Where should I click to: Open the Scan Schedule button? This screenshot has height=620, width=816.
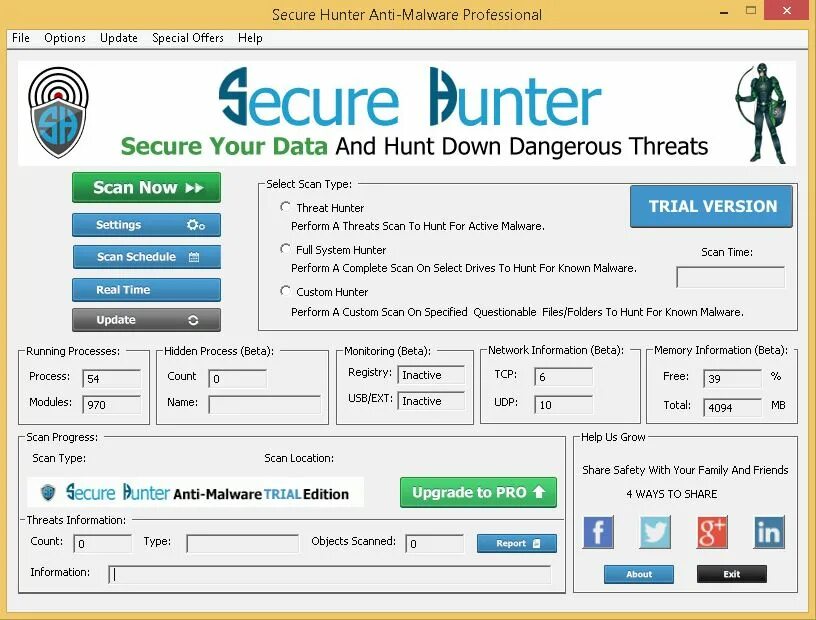point(146,257)
